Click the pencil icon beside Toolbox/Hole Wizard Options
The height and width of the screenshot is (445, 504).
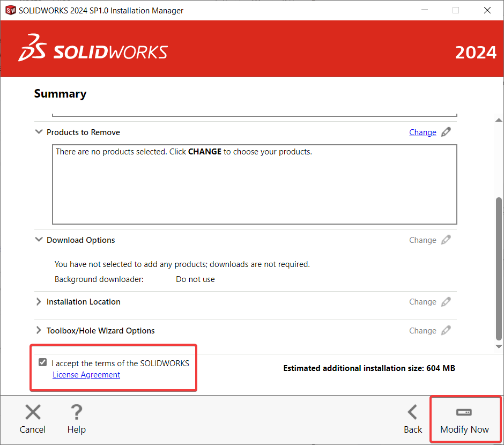pos(446,330)
